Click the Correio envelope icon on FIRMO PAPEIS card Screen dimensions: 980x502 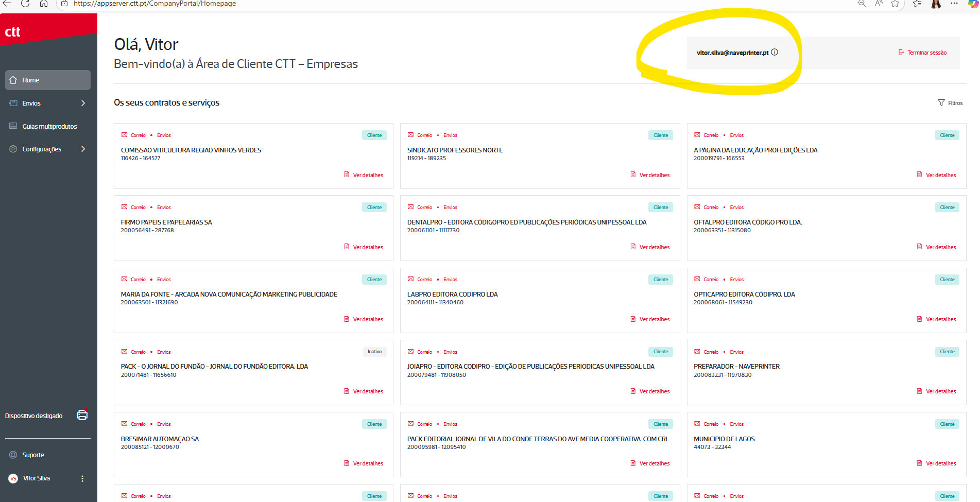pyautogui.click(x=124, y=207)
